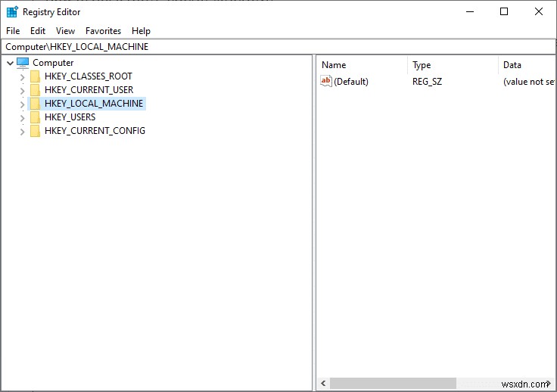Viewport: 557px width, 392px height.
Task: Click the HKEY_CURRENT_CONFIG folder icon
Action: (35, 131)
